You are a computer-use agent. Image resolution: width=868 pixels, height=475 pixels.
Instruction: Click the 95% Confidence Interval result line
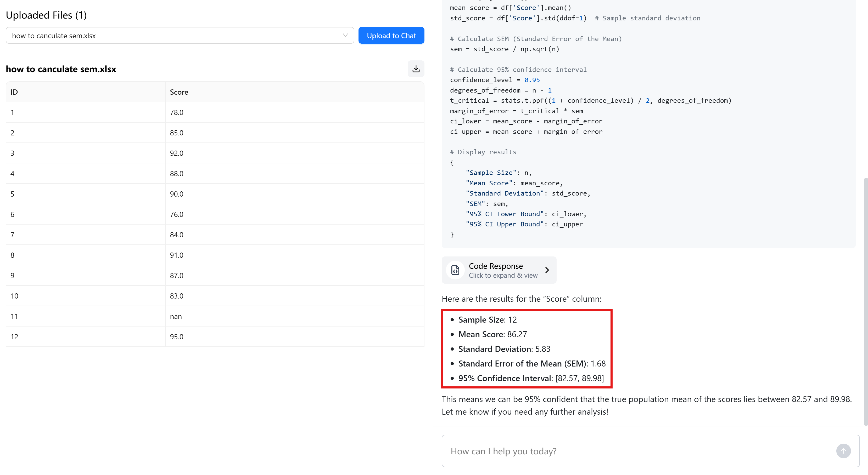pos(531,378)
